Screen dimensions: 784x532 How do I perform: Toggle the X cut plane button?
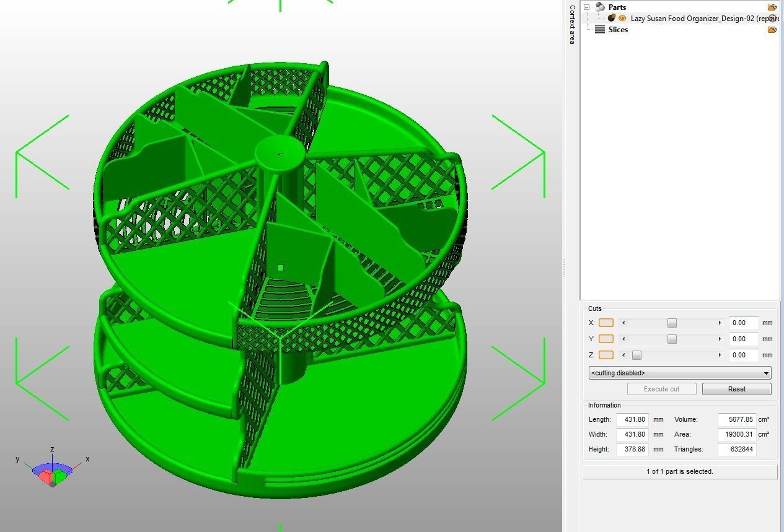point(606,323)
